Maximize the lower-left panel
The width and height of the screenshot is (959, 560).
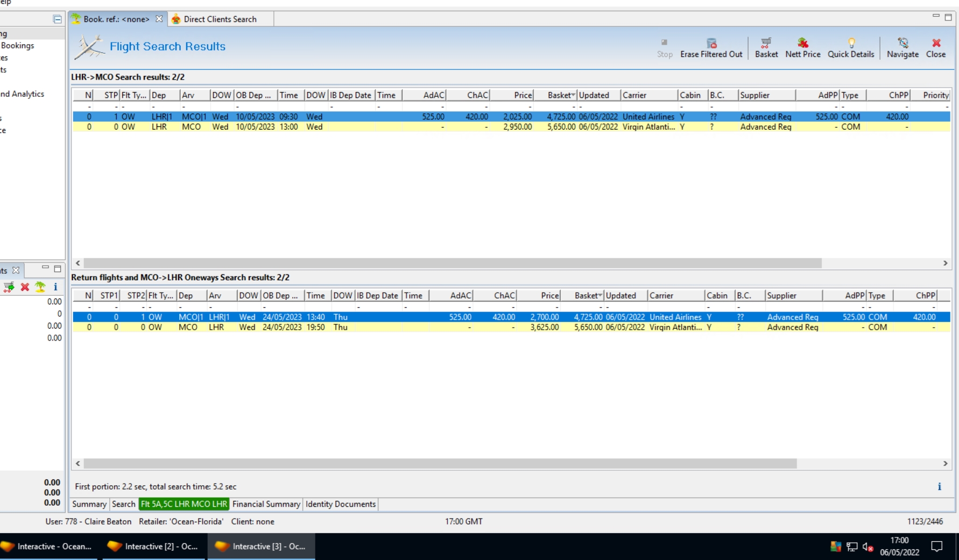pos(58,268)
